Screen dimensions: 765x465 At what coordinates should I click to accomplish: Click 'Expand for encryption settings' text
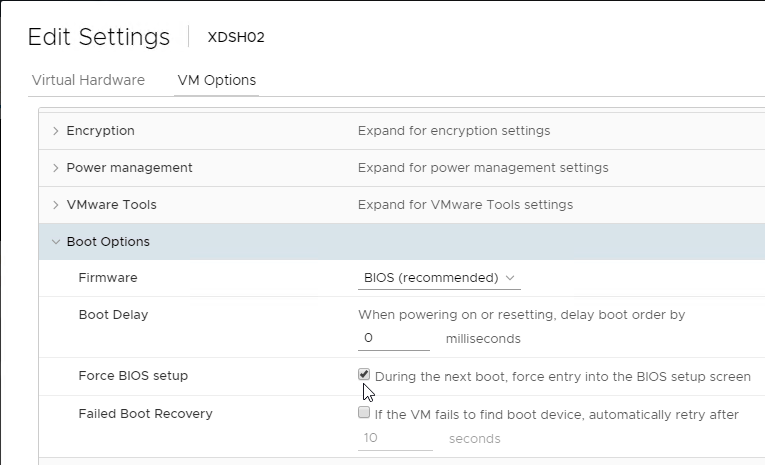[454, 131]
